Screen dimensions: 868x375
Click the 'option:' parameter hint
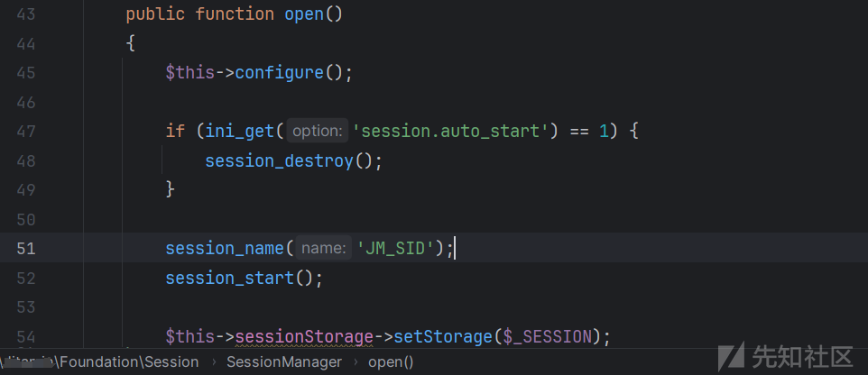[x=318, y=131]
